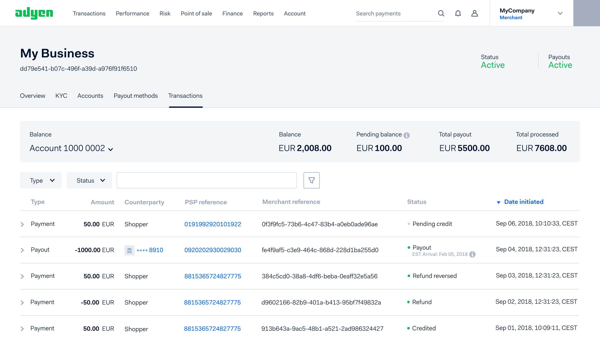
Task: Click the Counterparty column header
Action: tap(144, 202)
